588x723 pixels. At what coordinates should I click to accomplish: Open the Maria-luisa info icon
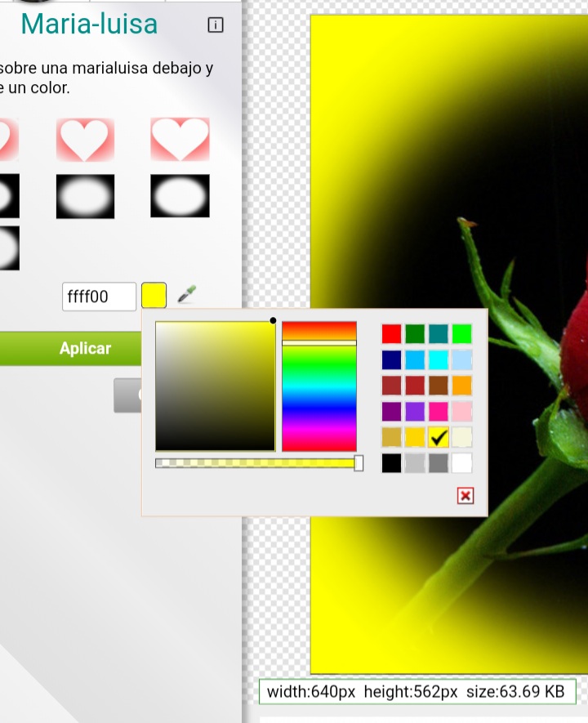pos(216,25)
